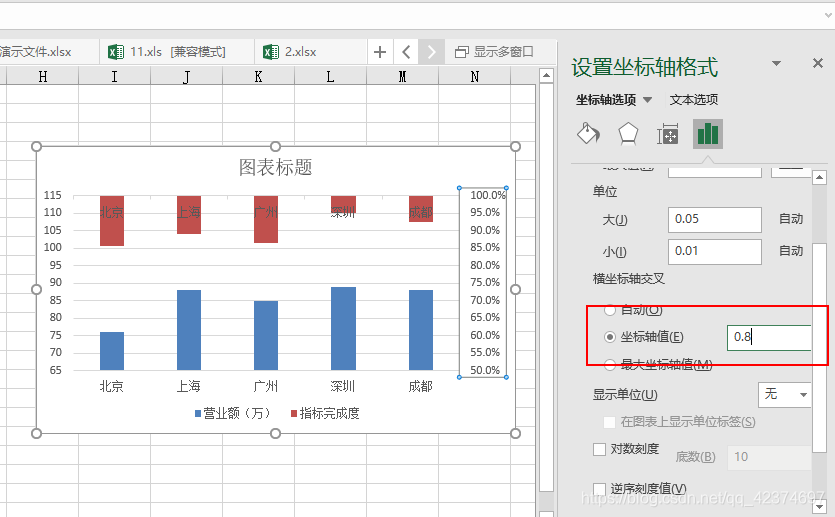The height and width of the screenshot is (517, 835).
Task: Switch to the 坐标轴选项 tab
Action: point(606,100)
